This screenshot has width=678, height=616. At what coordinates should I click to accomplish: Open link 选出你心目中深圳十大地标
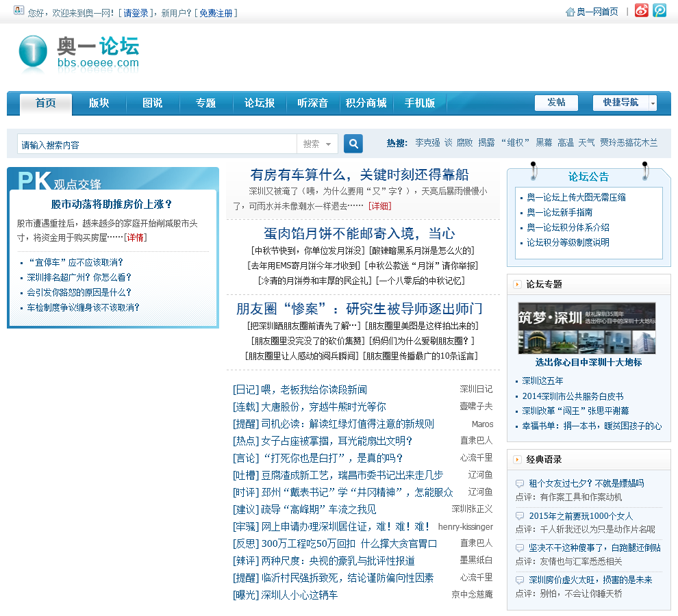click(x=588, y=363)
